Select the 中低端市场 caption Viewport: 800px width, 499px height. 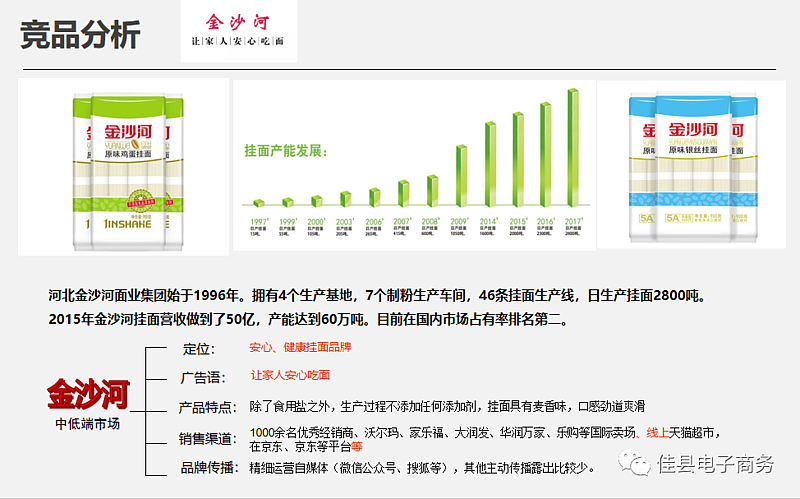(x=88, y=424)
